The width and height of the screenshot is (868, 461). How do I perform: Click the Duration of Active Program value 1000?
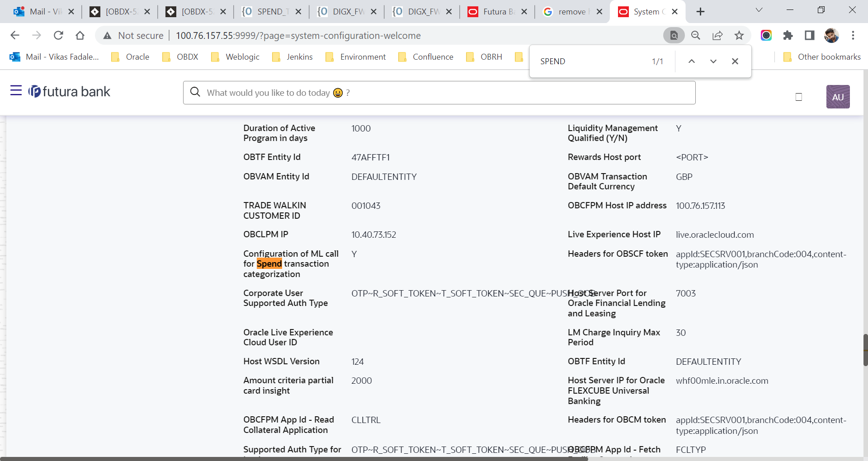(x=361, y=128)
